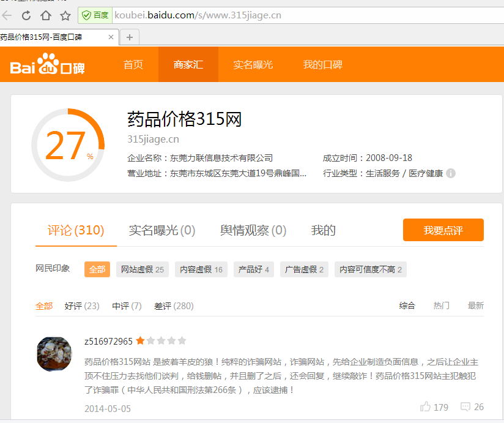Open 首页 in the orange navigation
Image resolution: width=504 pixels, height=423 pixels.
133,64
